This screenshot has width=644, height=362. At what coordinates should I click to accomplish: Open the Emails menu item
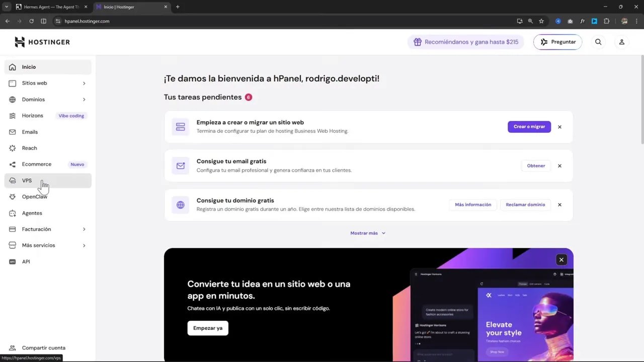[48, 132]
